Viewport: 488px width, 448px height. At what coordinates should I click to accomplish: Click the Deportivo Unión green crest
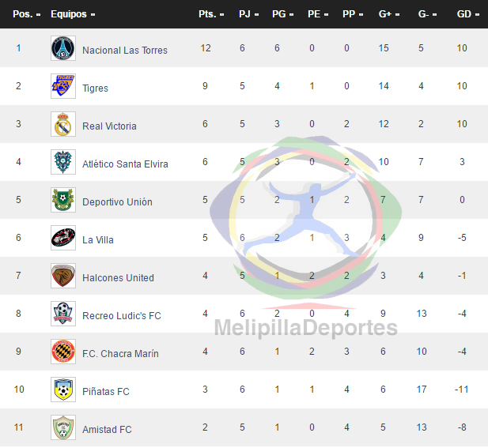[63, 200]
